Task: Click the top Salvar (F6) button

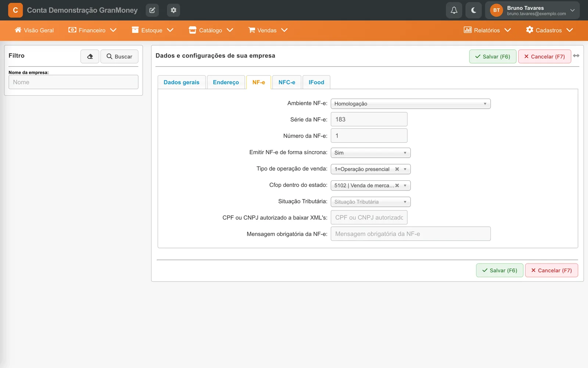Action: 493,56
